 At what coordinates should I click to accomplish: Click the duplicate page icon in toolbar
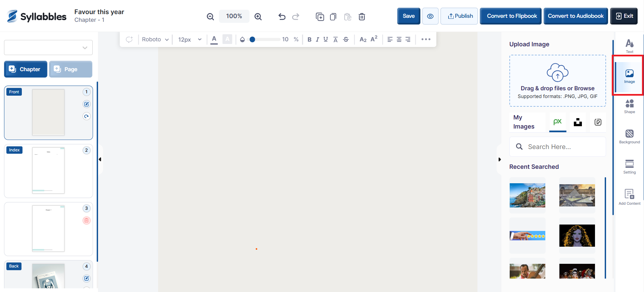pos(320,16)
